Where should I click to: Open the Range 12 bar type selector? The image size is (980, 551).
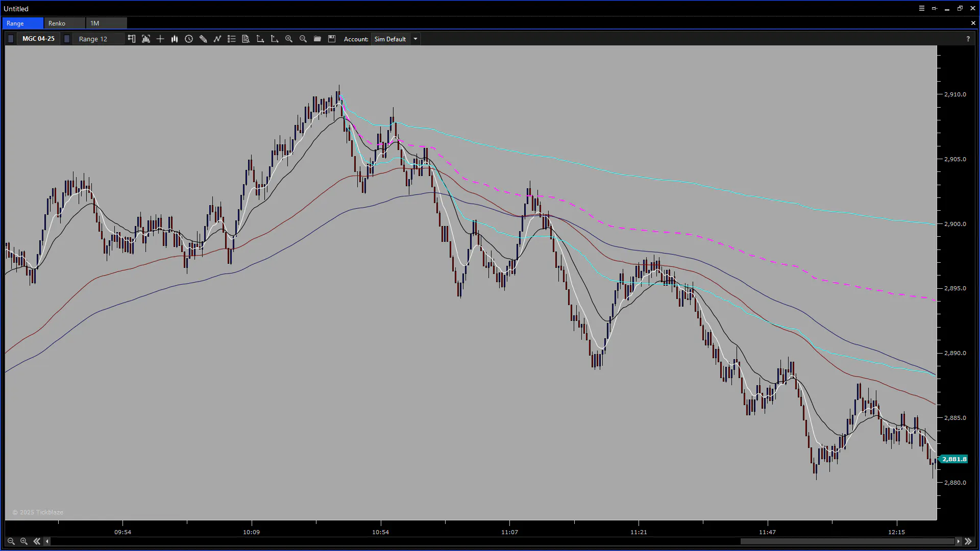pos(98,39)
